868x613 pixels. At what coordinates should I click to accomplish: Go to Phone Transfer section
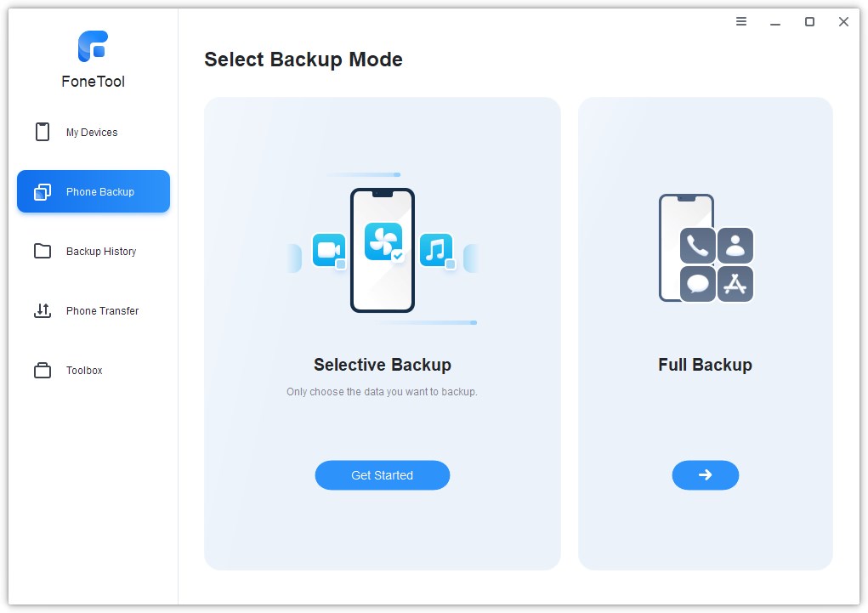(102, 311)
